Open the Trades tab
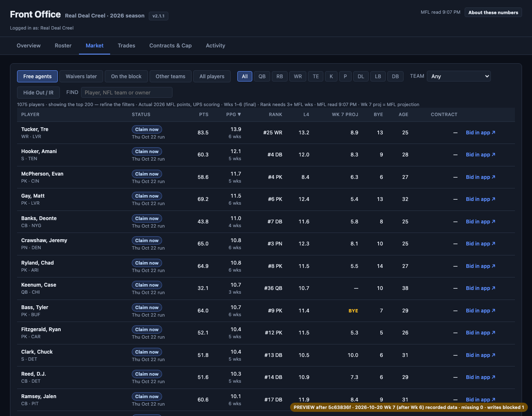 tap(126, 46)
